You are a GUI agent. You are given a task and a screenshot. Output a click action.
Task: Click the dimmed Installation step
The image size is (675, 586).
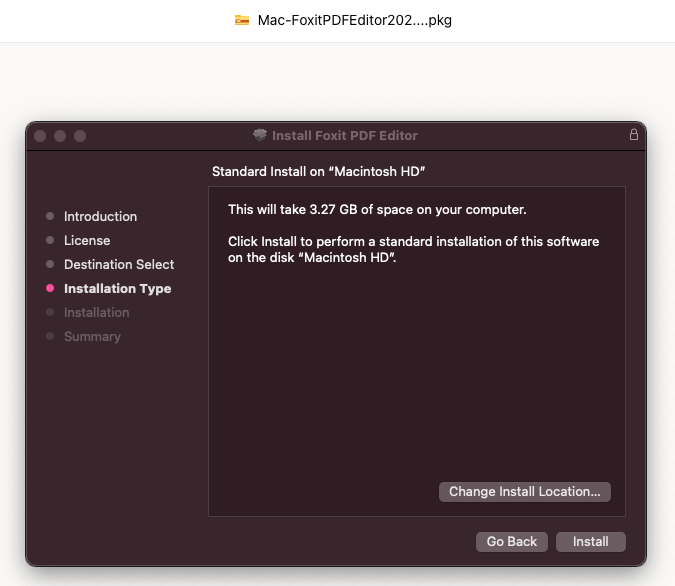pyautogui.click(x=96, y=313)
